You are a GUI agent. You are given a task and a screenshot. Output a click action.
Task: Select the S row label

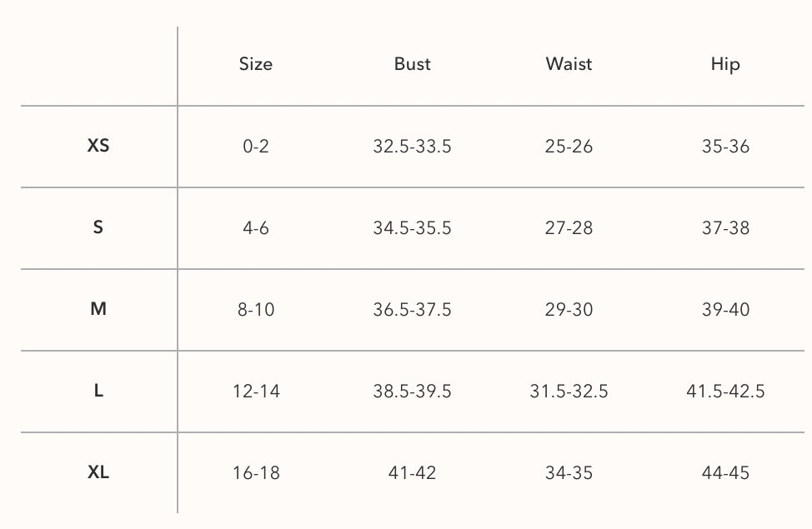(x=98, y=227)
